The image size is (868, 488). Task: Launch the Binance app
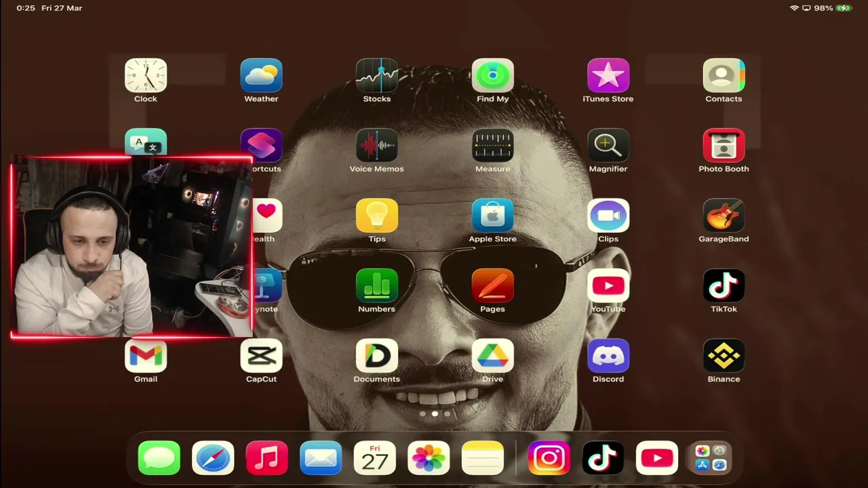pyautogui.click(x=724, y=356)
